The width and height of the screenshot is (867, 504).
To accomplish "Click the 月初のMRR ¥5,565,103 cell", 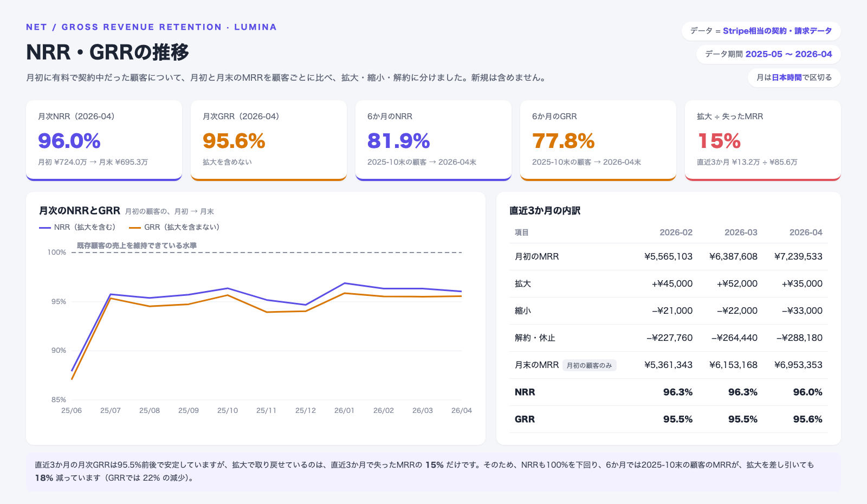I will [x=668, y=256].
